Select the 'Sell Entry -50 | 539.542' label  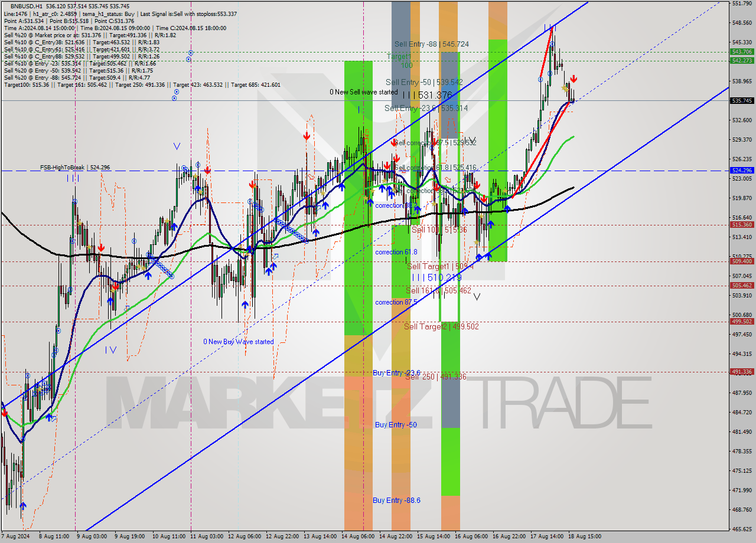click(x=424, y=83)
